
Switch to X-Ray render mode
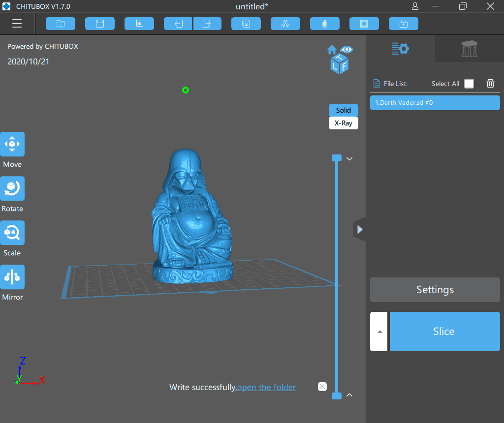(x=343, y=123)
